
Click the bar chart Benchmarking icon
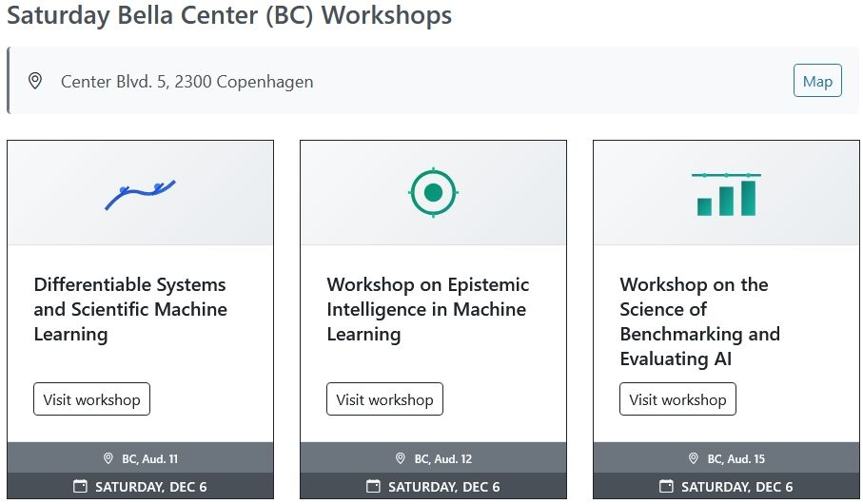click(x=726, y=193)
